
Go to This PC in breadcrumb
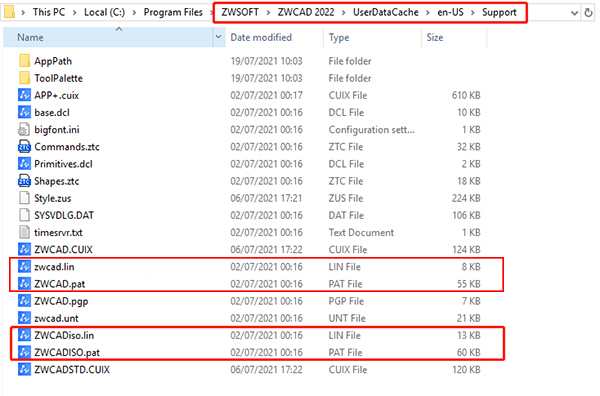coord(49,12)
